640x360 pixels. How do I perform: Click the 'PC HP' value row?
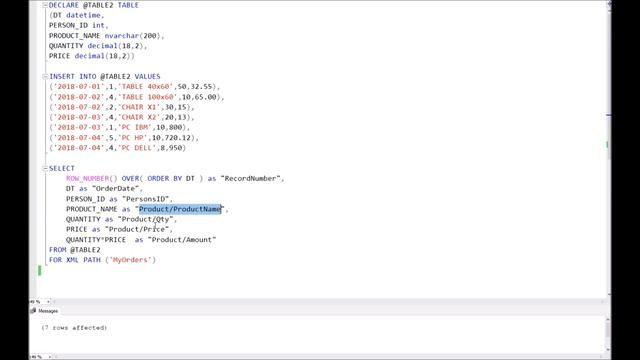click(x=124, y=138)
